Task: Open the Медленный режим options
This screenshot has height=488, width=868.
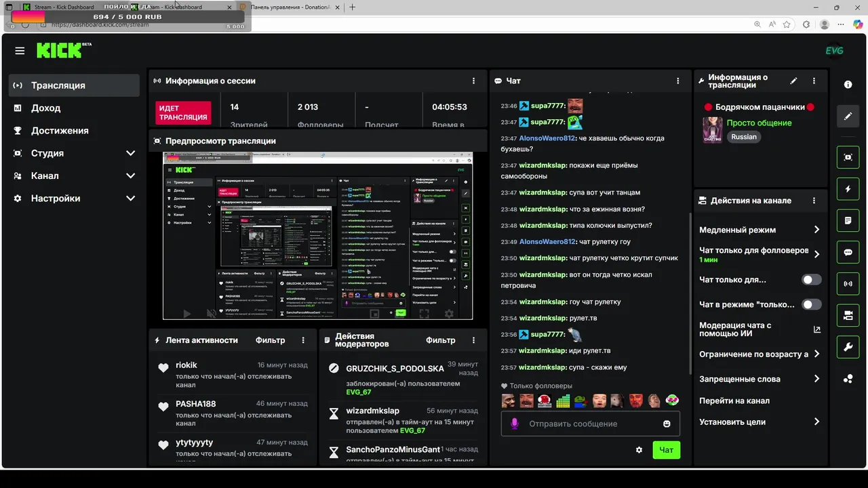Action: click(x=760, y=230)
